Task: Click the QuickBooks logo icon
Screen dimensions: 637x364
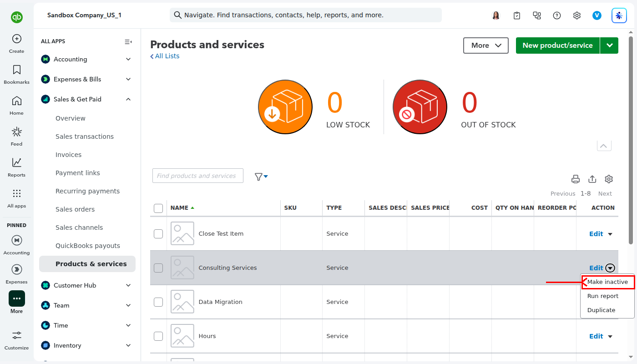Action: click(17, 17)
